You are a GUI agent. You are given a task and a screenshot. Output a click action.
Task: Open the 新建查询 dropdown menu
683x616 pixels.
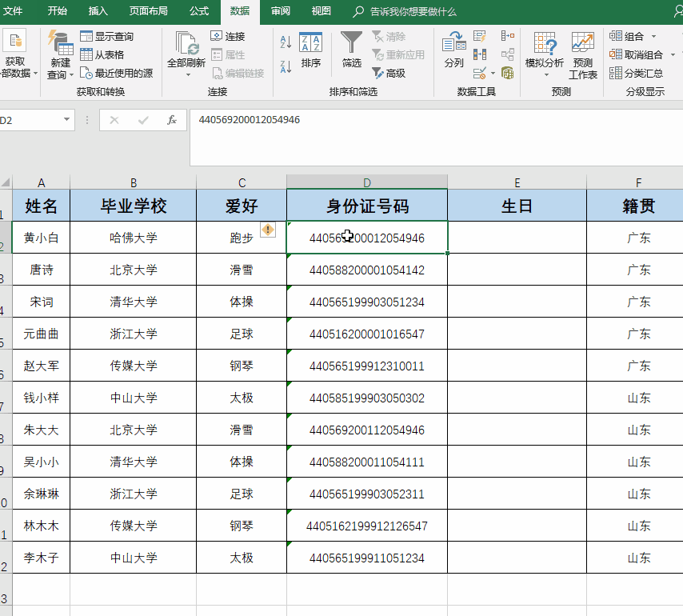point(71,74)
